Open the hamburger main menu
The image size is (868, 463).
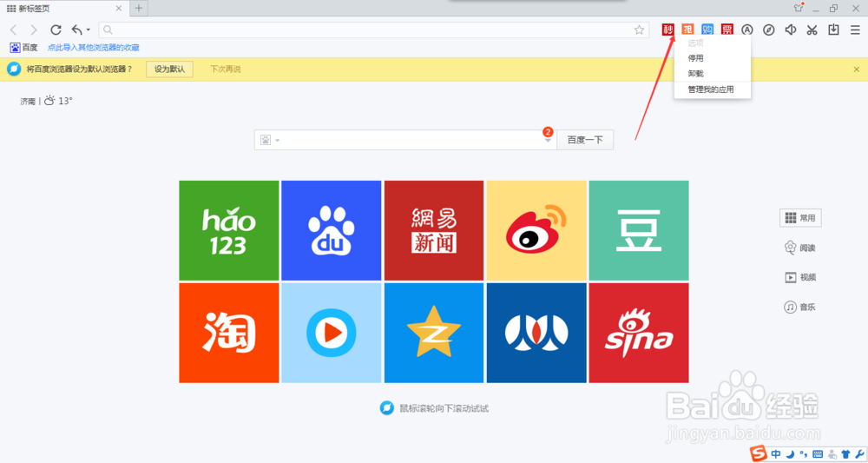pyautogui.click(x=855, y=30)
